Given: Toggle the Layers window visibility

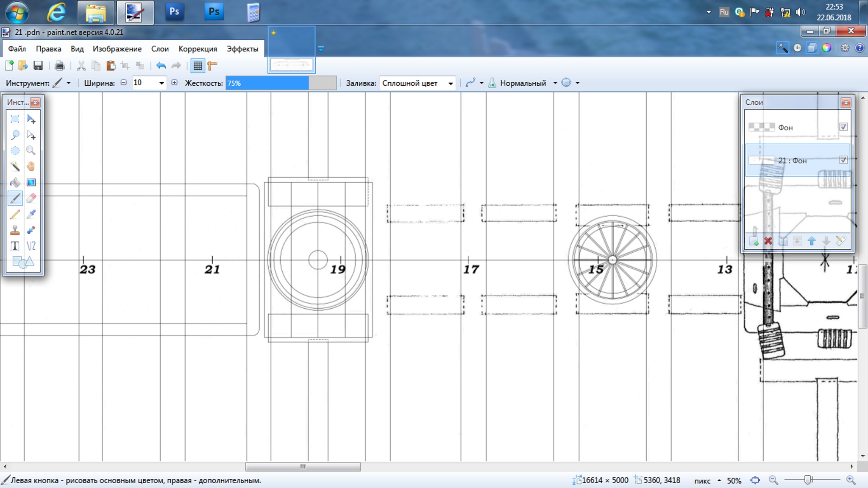Looking at the screenshot, I should click(x=812, y=48).
